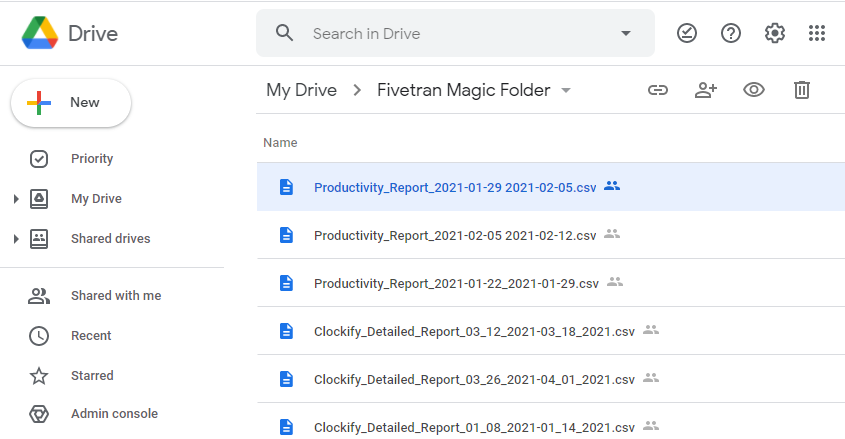
Task: Click the New button
Action: (x=71, y=103)
